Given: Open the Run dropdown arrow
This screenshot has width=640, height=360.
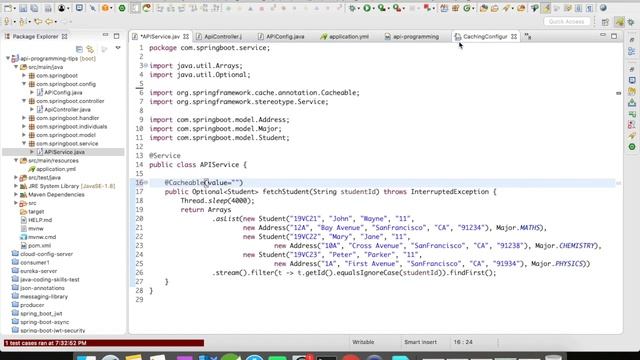Looking at the screenshot, I should coord(374,9).
